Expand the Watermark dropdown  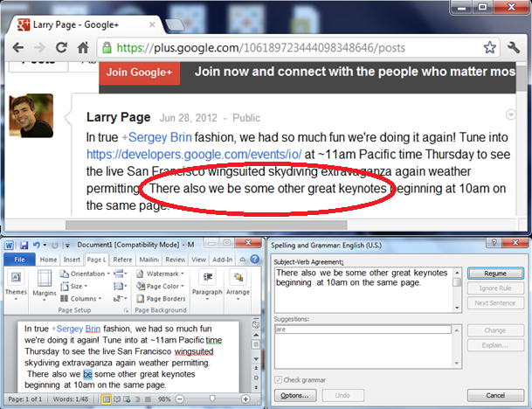pos(160,274)
